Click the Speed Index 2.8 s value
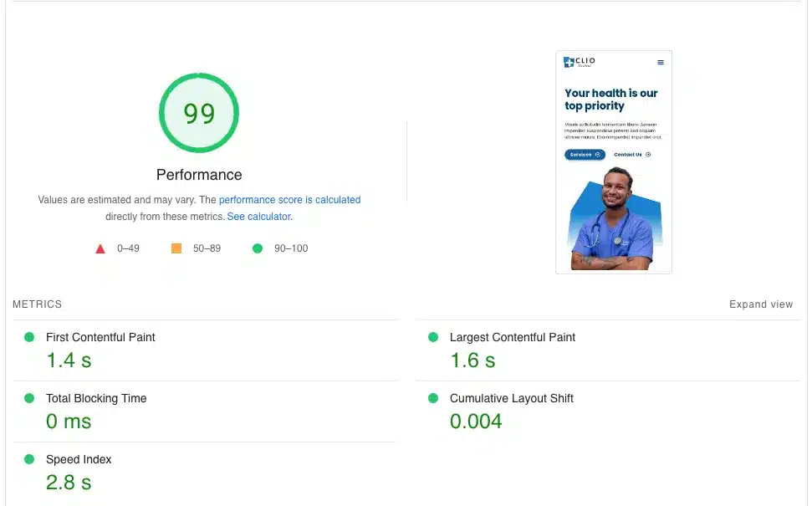The height and width of the screenshot is (506, 812). pyautogui.click(x=69, y=483)
